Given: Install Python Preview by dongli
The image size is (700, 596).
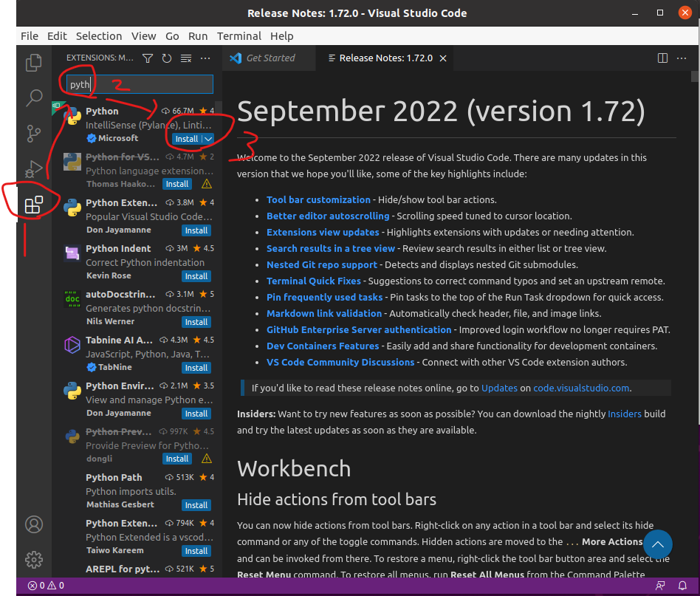Looking at the screenshot, I should coord(177,459).
